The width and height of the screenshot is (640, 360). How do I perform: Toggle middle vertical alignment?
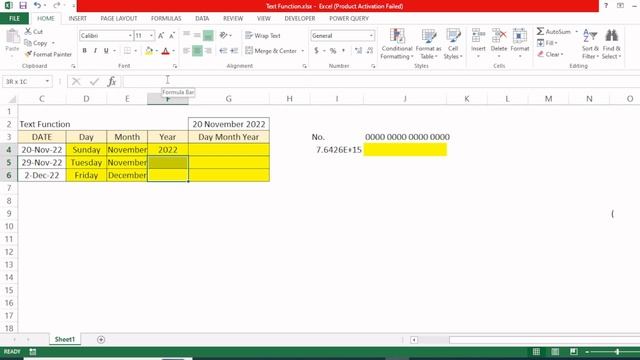click(x=197, y=36)
